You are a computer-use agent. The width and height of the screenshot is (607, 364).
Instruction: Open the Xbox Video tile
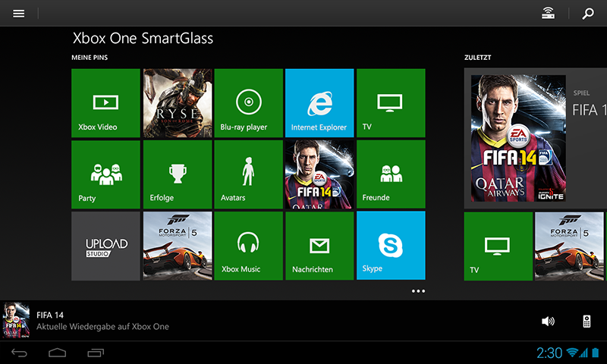click(105, 103)
